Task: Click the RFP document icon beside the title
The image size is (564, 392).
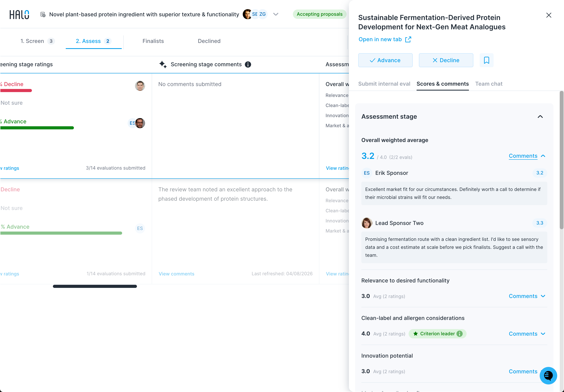Action: 43,15
